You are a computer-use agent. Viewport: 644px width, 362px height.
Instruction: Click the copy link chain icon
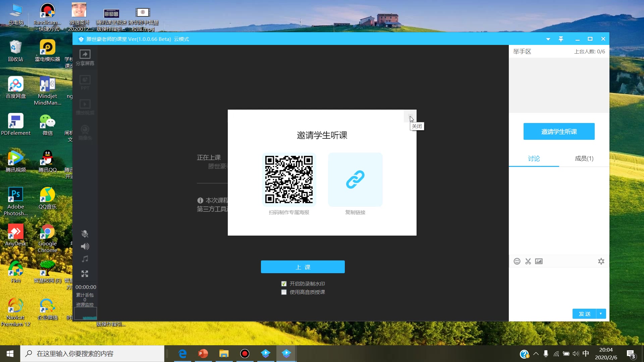[x=355, y=180]
